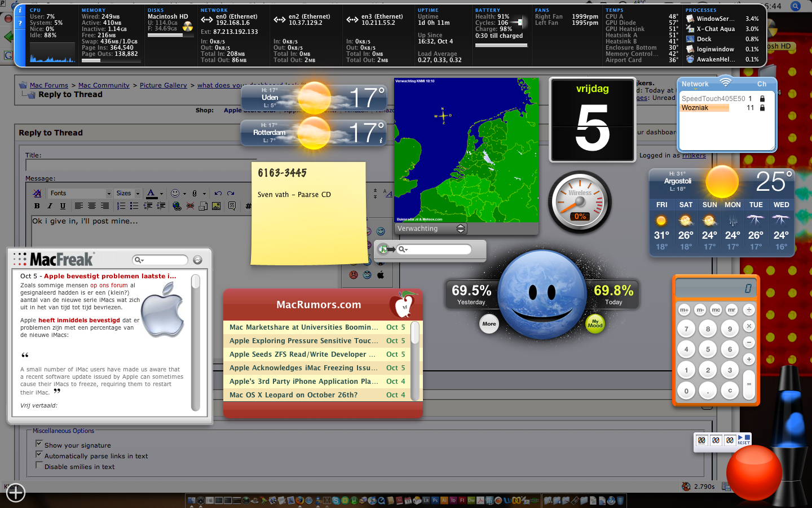
Task: Toggle bold formatting in message editor
Action: tap(37, 206)
